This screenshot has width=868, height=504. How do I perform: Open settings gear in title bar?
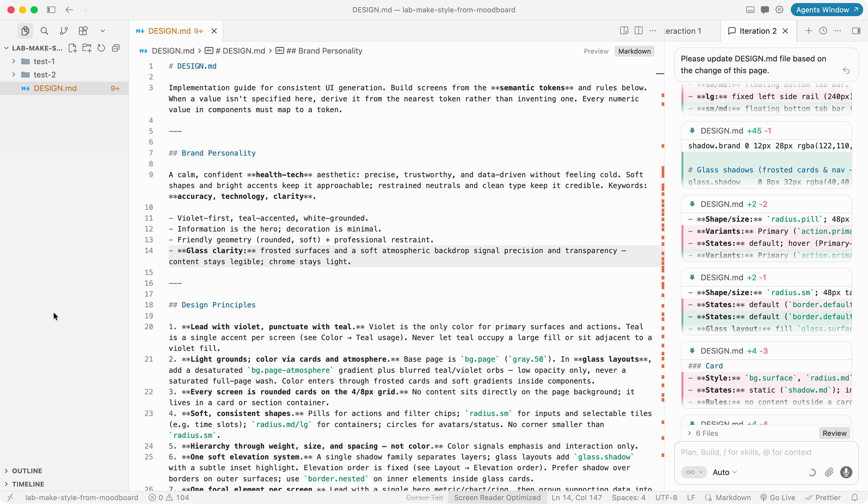[x=779, y=10]
